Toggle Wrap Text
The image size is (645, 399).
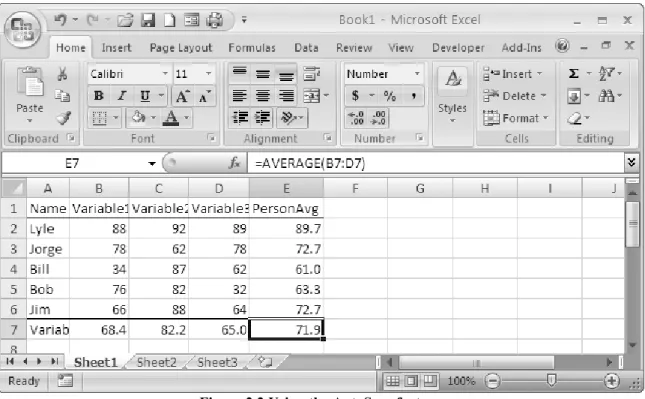tap(311, 74)
